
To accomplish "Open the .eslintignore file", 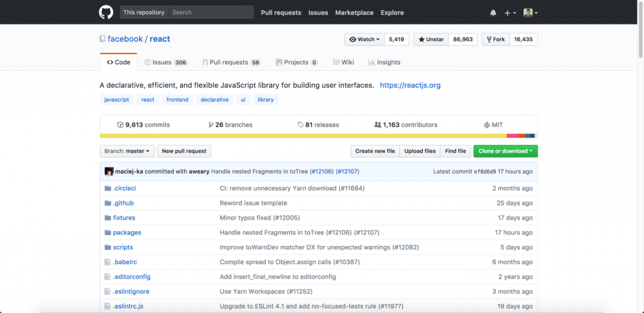I will pos(131,292).
